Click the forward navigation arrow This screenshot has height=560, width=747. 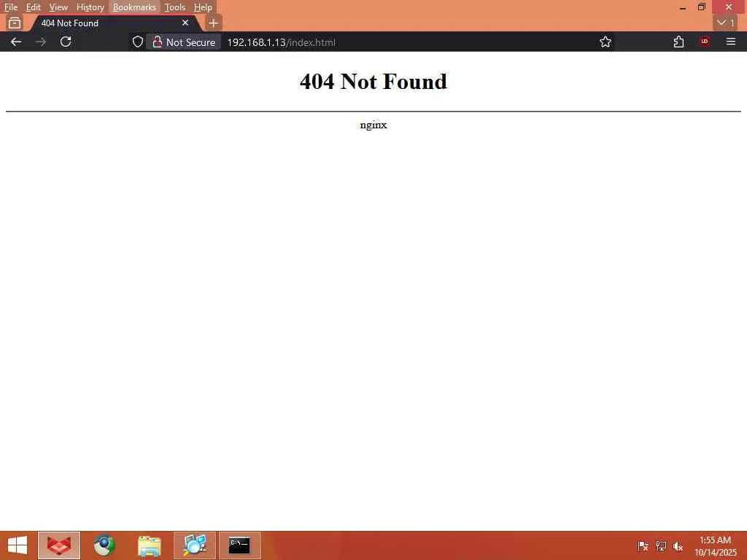pos(41,42)
